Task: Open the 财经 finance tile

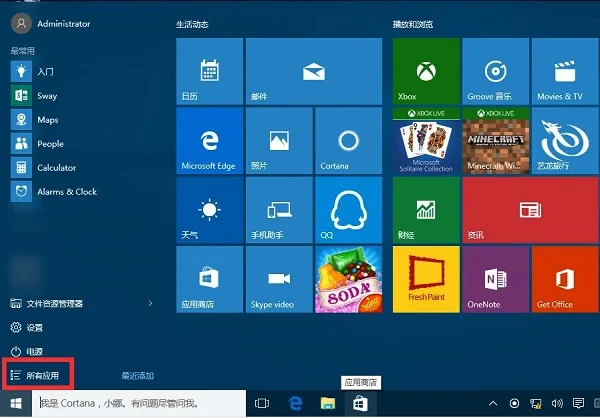Action: click(426, 210)
